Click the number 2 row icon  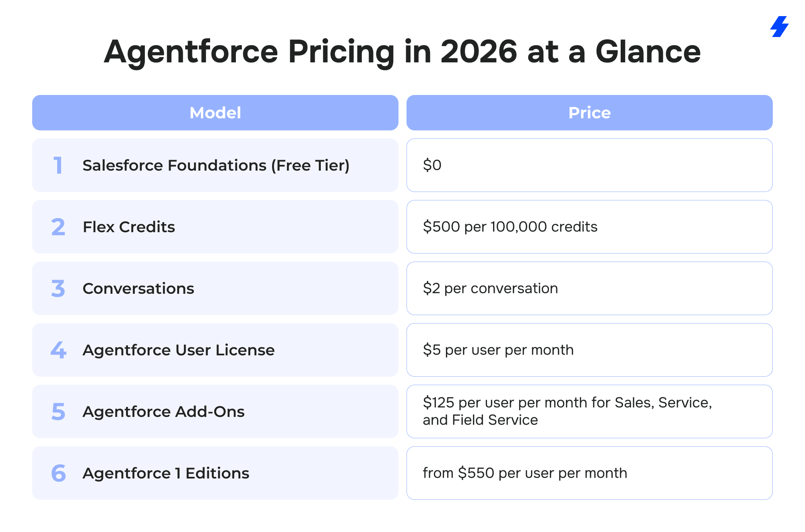pyautogui.click(x=58, y=227)
